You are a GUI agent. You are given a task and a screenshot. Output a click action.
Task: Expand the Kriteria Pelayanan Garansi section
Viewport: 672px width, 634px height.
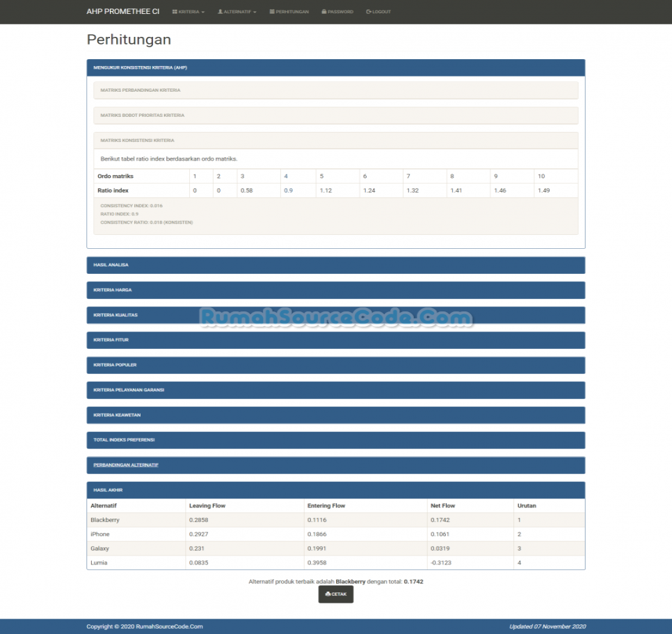click(x=129, y=390)
